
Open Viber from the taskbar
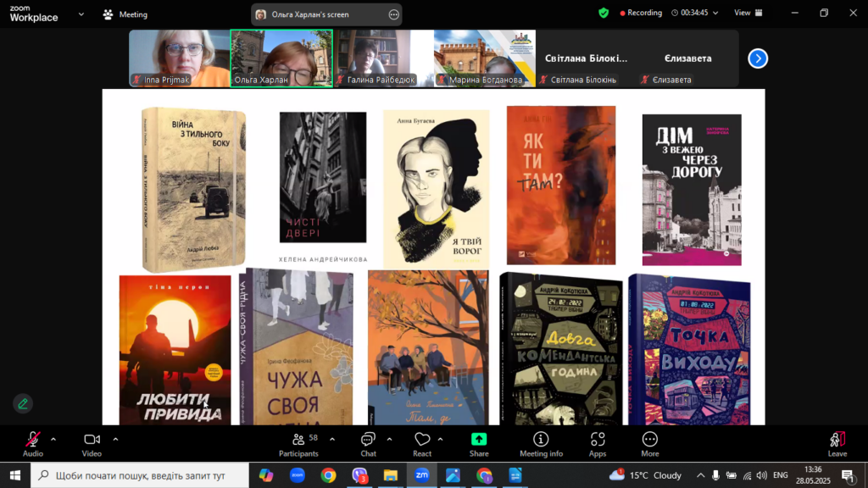359,475
